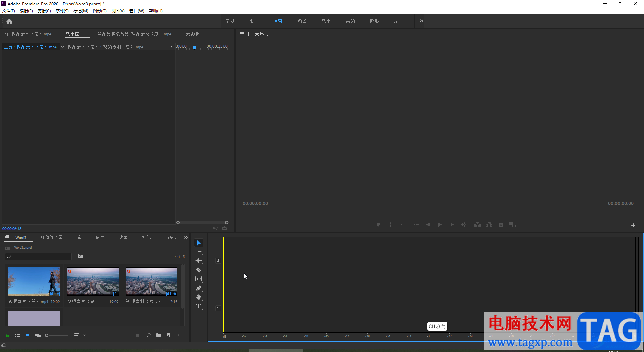The height and width of the screenshot is (352, 644).
Task: Select the Type tool
Action: pos(199,306)
